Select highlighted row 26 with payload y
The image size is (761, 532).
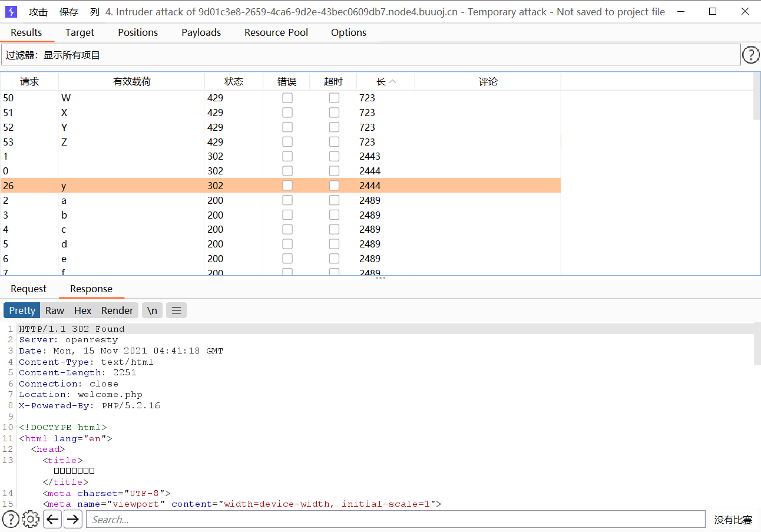click(x=280, y=186)
